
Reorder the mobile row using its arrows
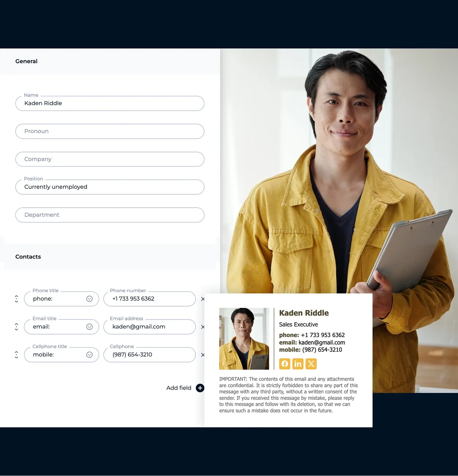(17, 355)
